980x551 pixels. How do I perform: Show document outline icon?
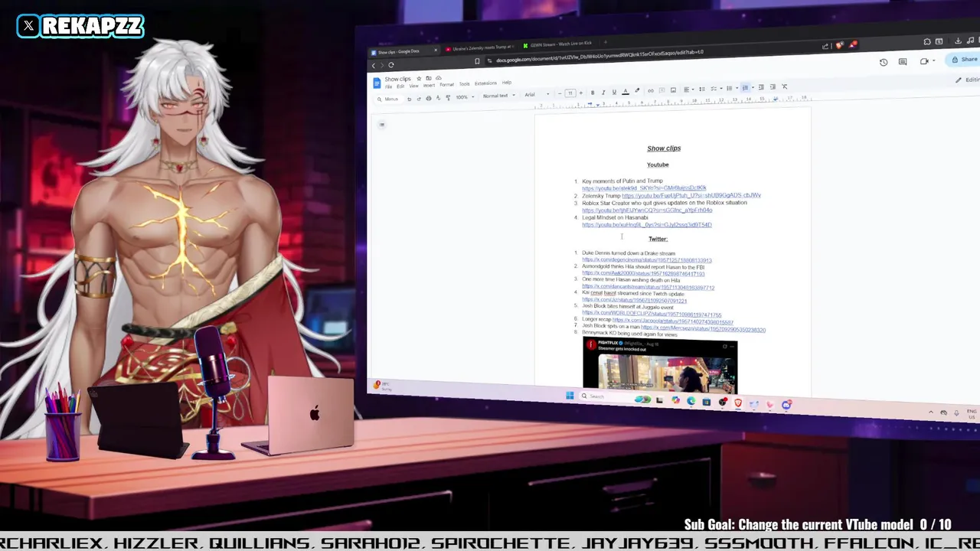pyautogui.click(x=381, y=124)
